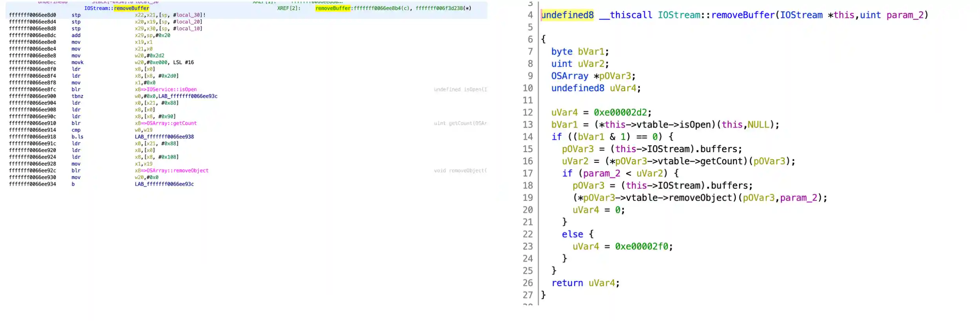This screenshot has width=980, height=321.
Task: Click the OSArray::getCount call target in listing
Action: pos(171,123)
